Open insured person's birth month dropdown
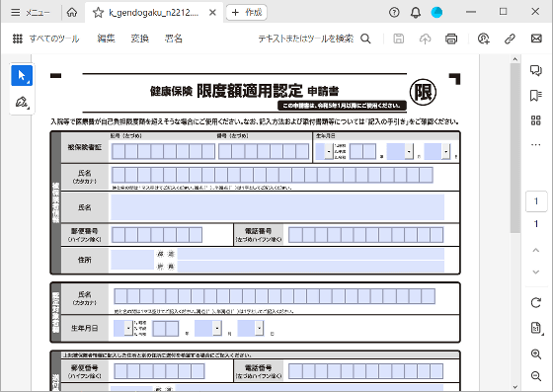 (x=409, y=152)
